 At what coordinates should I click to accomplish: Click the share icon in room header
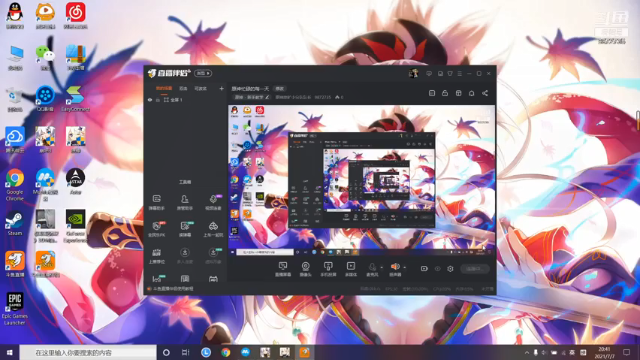coord(485,93)
